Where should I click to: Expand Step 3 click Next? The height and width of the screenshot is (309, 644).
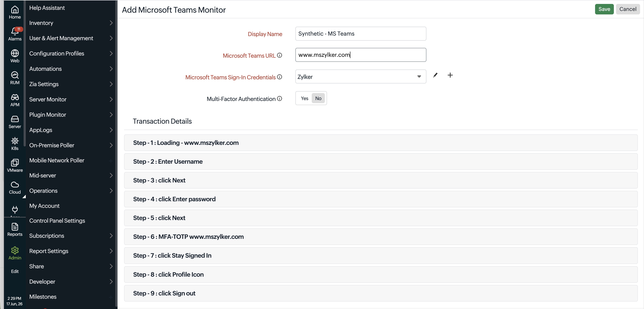point(381,180)
